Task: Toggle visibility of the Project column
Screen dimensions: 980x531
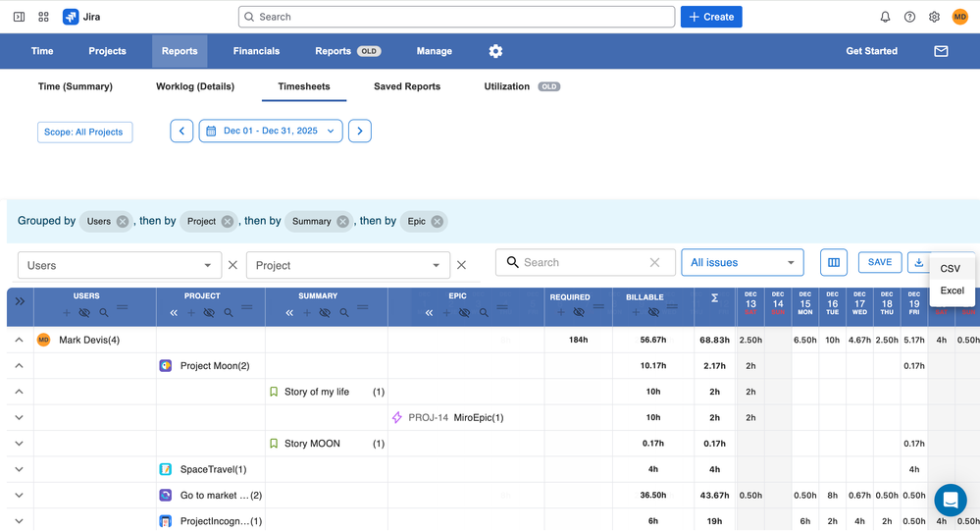Action: pos(209,313)
